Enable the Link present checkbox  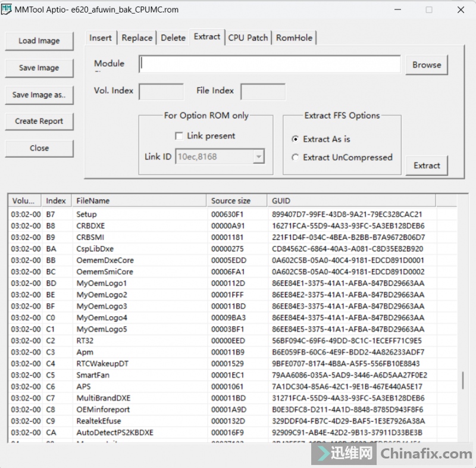pos(179,136)
